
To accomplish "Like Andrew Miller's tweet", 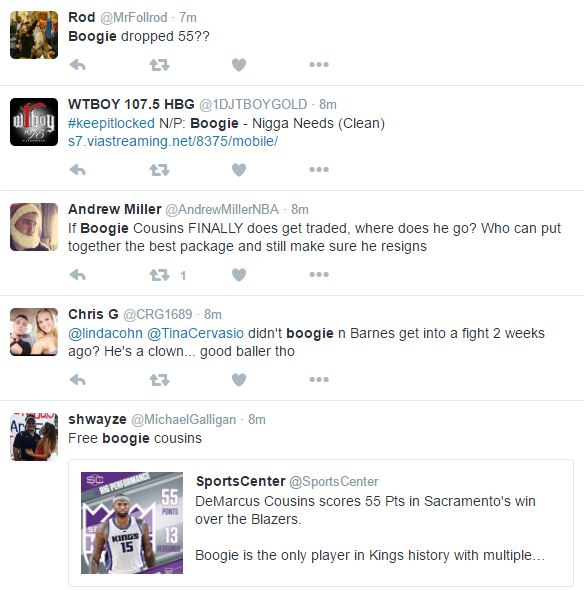I will pos(239,275).
